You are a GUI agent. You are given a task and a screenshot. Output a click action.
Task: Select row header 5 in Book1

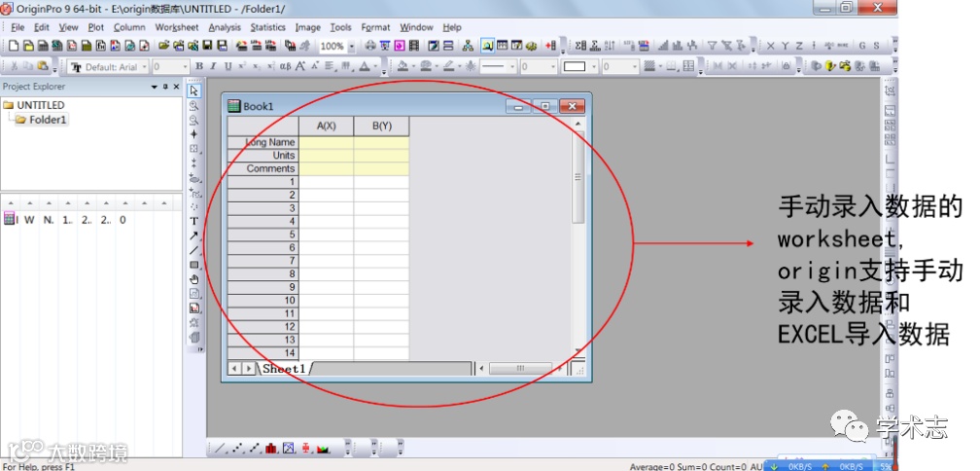click(x=263, y=235)
